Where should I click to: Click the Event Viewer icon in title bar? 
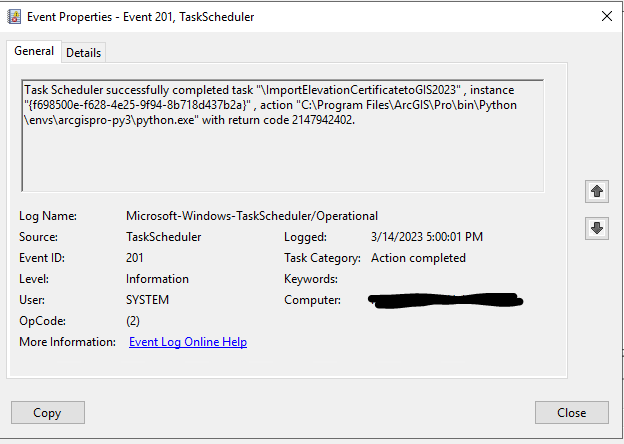15,16
